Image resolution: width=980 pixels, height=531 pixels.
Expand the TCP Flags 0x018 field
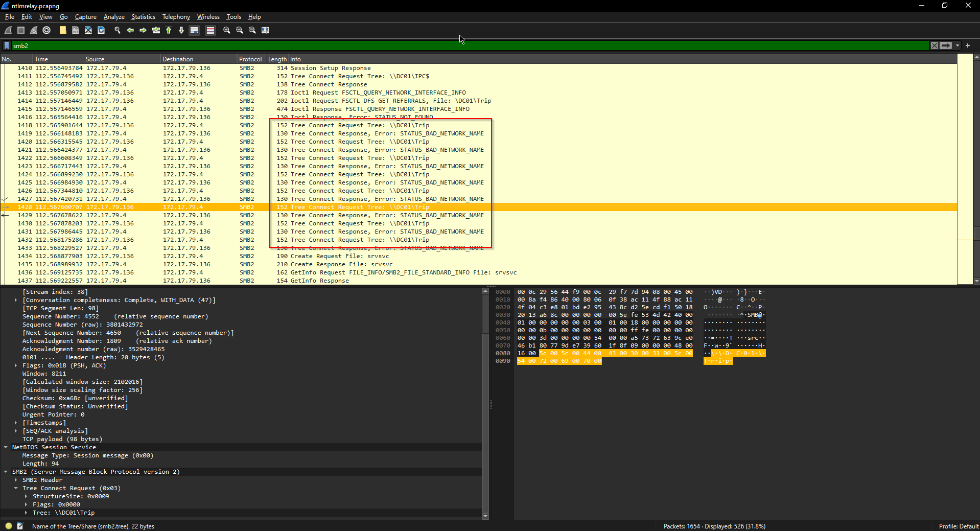click(16, 365)
